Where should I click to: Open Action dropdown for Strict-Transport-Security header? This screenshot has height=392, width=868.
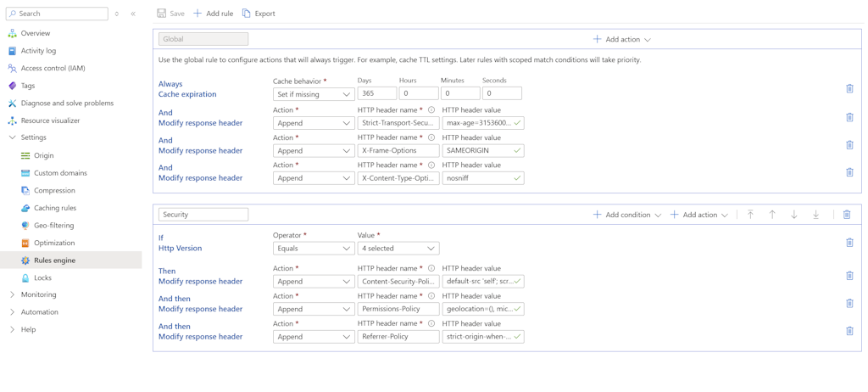(314, 123)
